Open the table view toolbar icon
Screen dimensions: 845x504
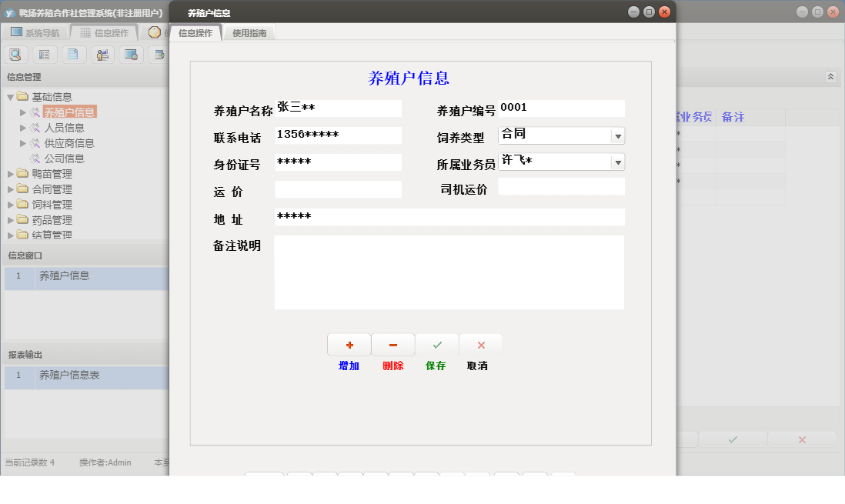(45, 54)
